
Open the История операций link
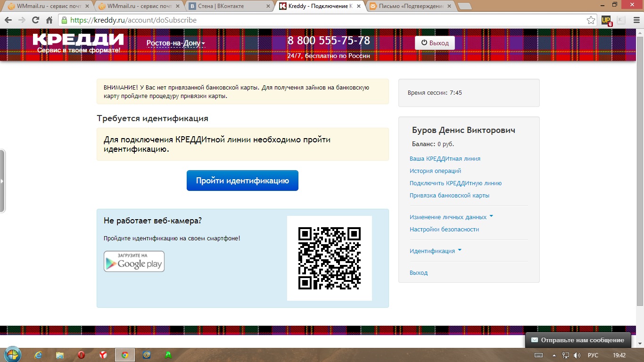click(x=435, y=171)
